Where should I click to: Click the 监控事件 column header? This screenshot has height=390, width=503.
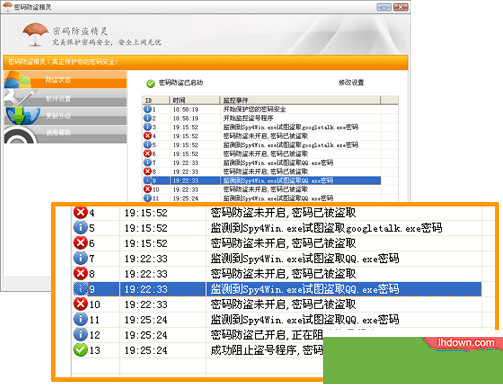point(300,100)
